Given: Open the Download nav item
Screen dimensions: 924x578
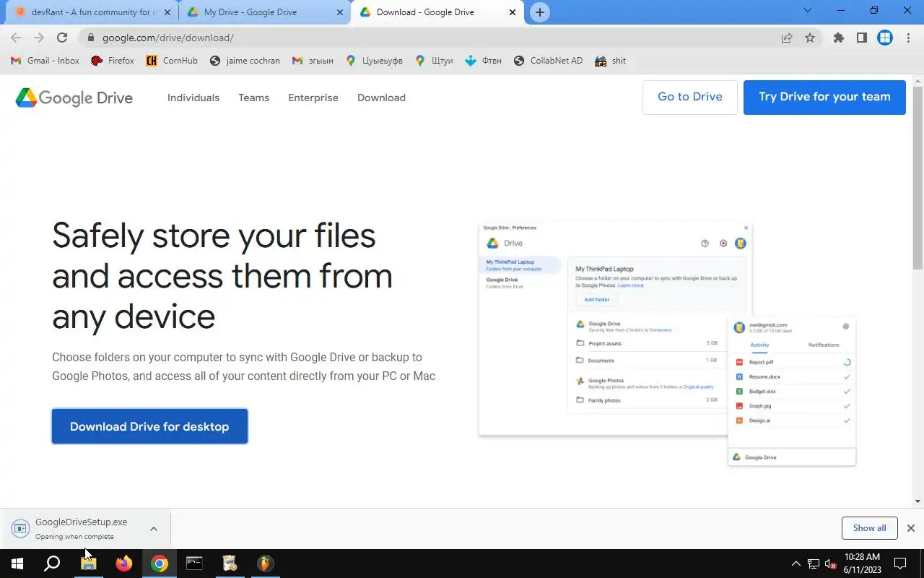Looking at the screenshot, I should point(381,98).
